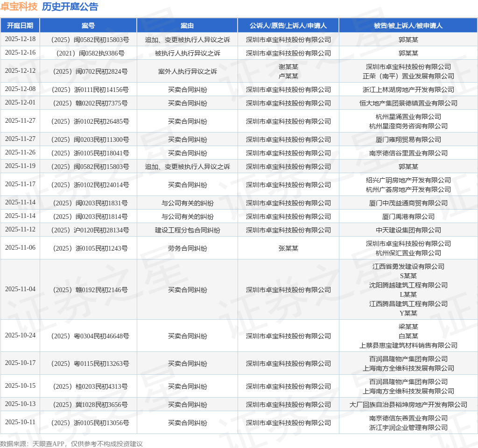The height and width of the screenshot is (448, 478).
Task: Click the 开庭日期 column header
Action: pos(20,26)
